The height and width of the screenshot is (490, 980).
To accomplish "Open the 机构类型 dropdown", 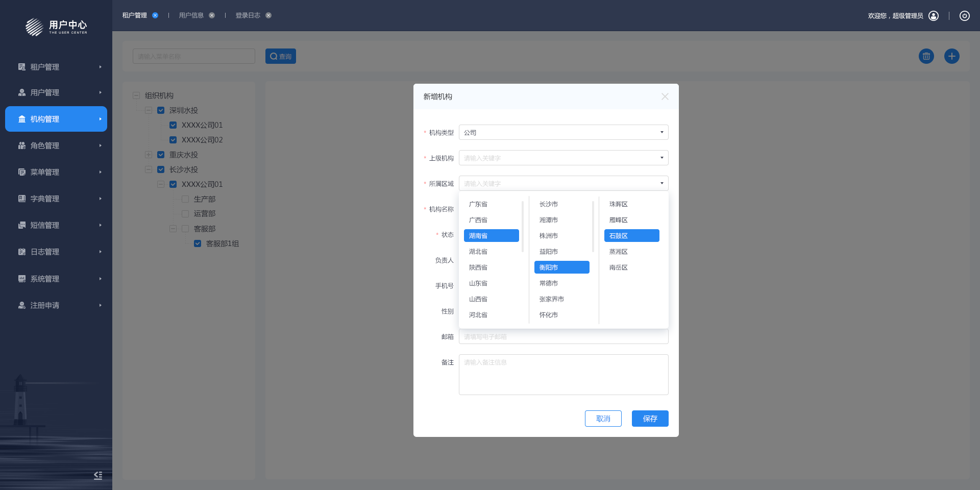I will [563, 132].
